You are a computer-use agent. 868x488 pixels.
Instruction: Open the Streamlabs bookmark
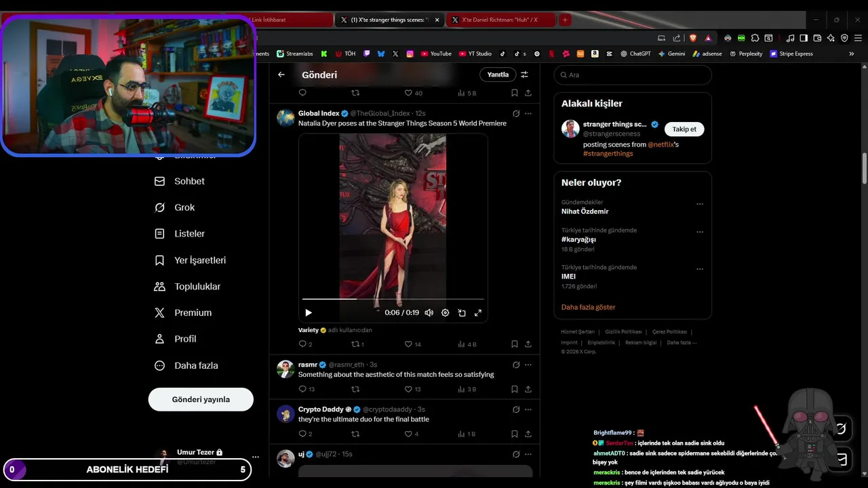coord(294,54)
